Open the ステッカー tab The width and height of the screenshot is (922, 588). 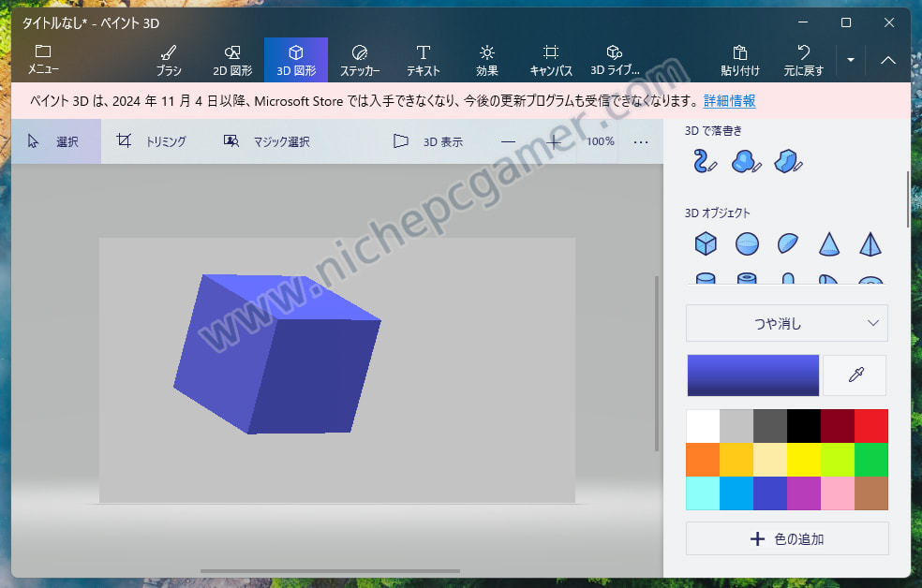point(360,60)
